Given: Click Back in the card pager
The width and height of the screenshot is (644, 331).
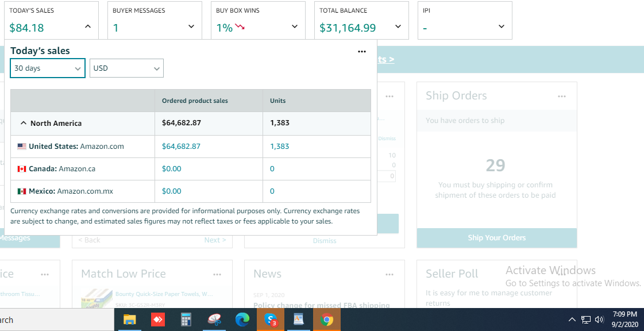Looking at the screenshot, I should point(89,240).
